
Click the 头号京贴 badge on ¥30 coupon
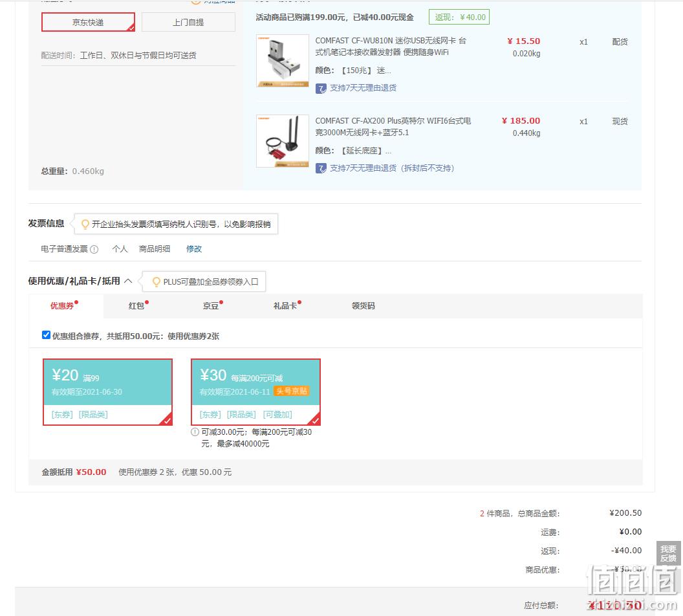click(x=292, y=391)
